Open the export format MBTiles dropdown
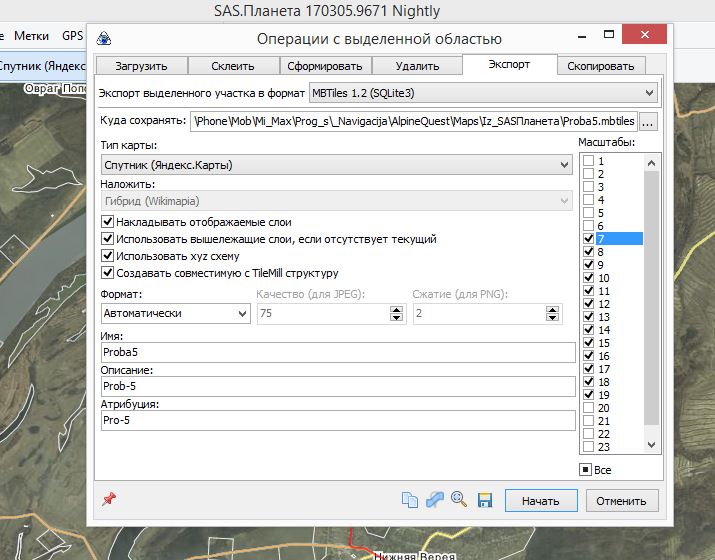The height and width of the screenshot is (560, 715). coord(482,93)
